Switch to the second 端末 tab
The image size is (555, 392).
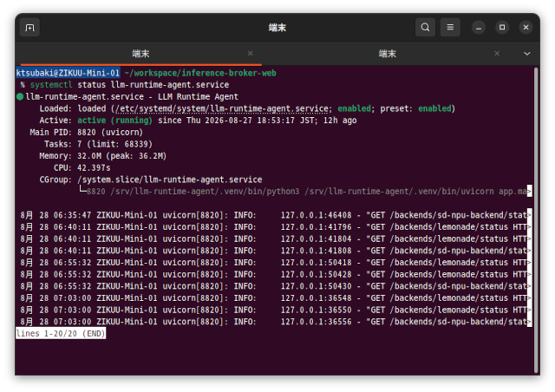click(388, 54)
